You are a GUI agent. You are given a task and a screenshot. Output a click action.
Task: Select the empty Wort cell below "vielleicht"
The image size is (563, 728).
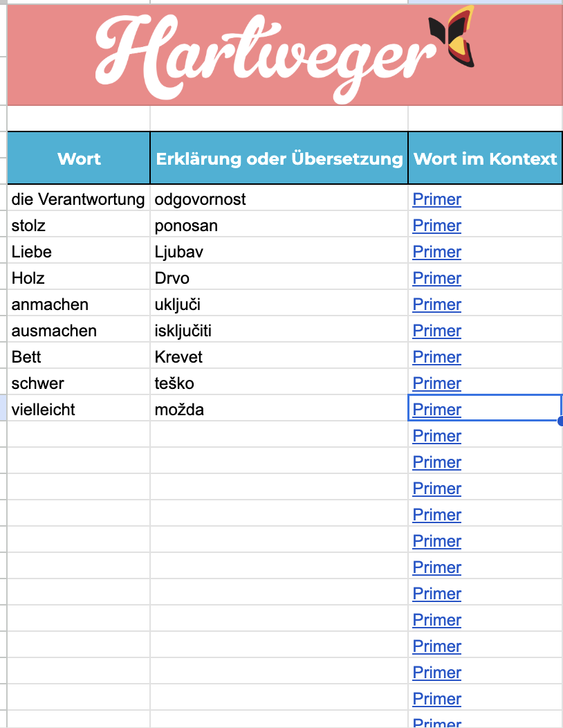point(78,436)
